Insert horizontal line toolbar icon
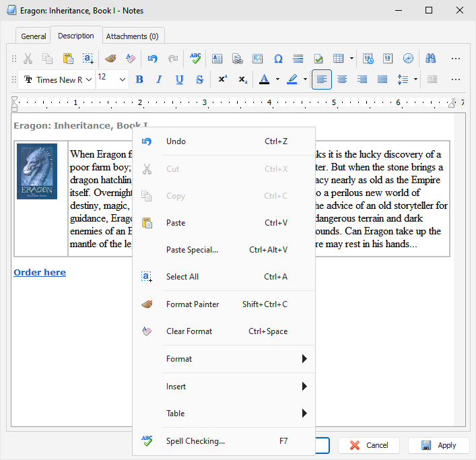Viewport: 476px width, 460px height. pyautogui.click(x=298, y=59)
